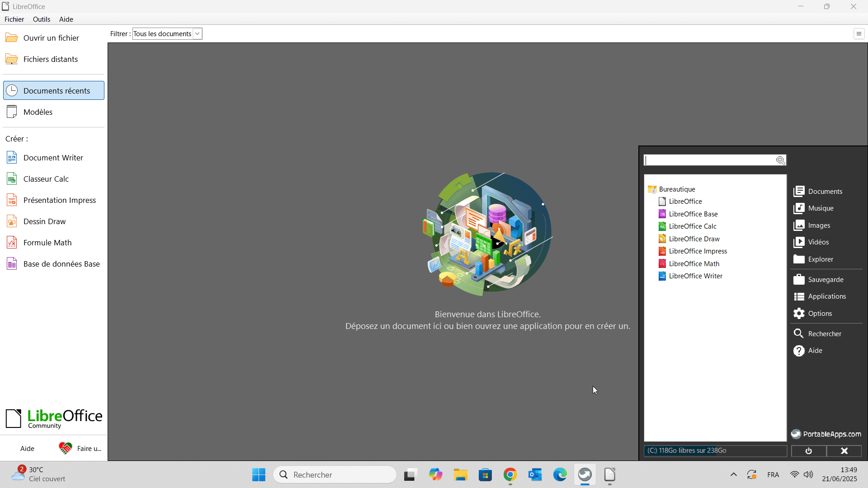This screenshot has height=488, width=868.
Task: Create a new Formule Math
Action: point(54,242)
